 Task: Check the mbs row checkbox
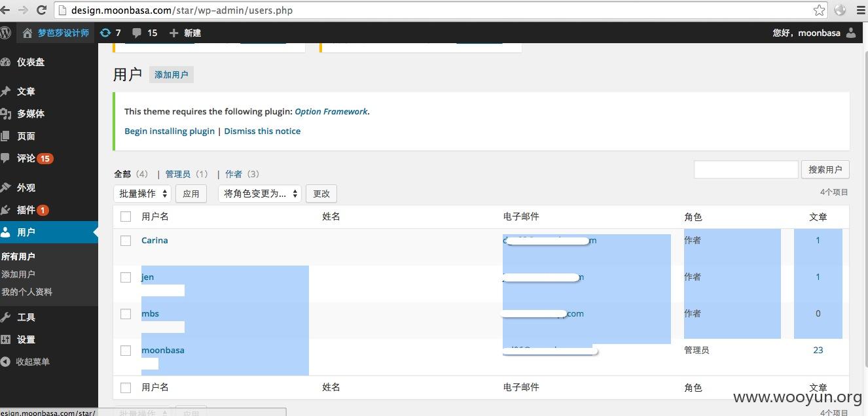coord(126,314)
